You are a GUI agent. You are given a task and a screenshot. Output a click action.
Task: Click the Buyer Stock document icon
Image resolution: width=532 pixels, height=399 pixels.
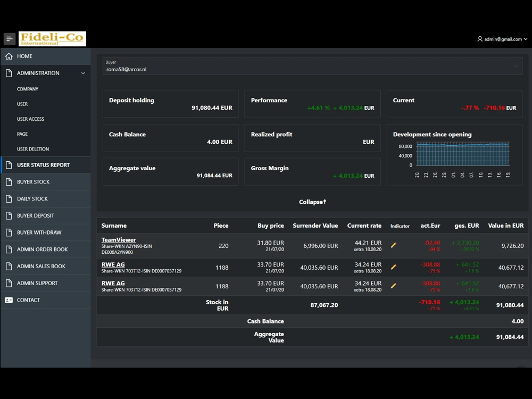pos(9,182)
